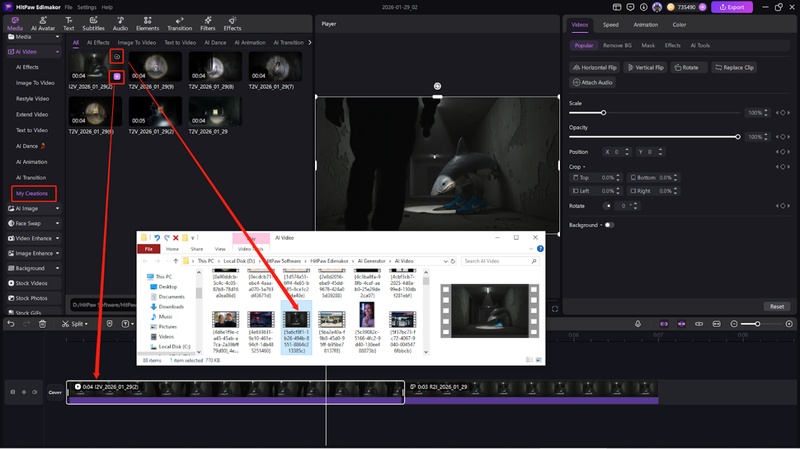Open the Transition library
800x449 pixels.
click(x=179, y=25)
